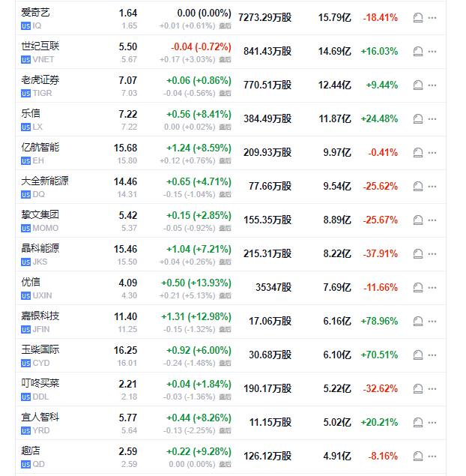Open the more-options menu for 老虎证券
This screenshot has width=466, height=476.
point(432,85)
